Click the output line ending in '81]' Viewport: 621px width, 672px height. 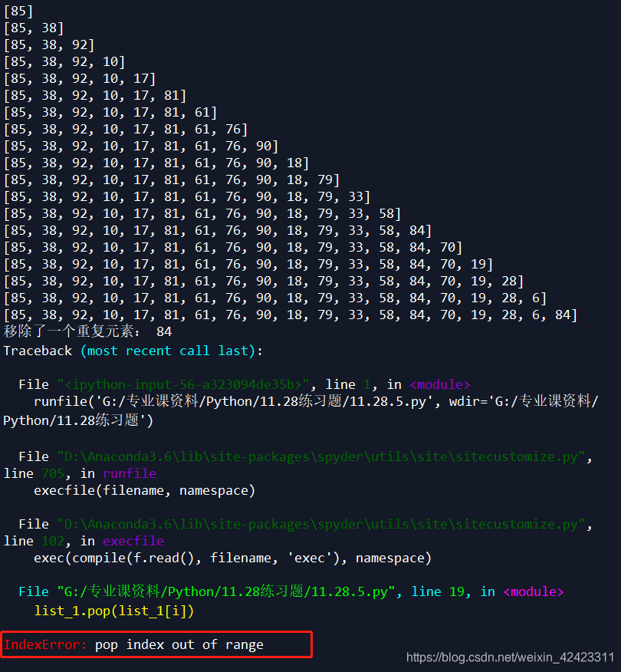tap(95, 95)
